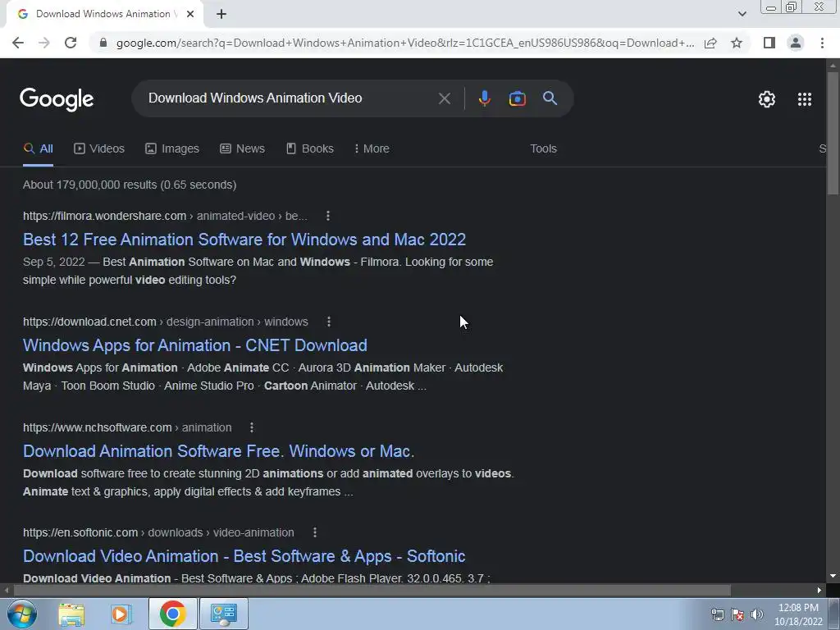Click the scroll down arrow
Image resolution: width=840 pixels, height=630 pixels.
833,576
